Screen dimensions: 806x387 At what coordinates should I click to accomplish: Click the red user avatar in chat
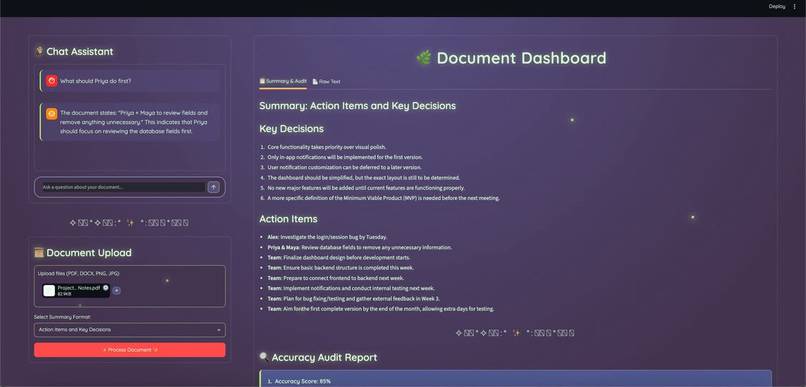tap(51, 81)
